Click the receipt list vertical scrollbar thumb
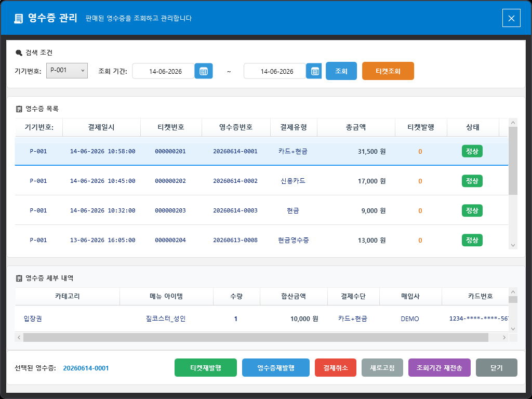 (x=513, y=161)
